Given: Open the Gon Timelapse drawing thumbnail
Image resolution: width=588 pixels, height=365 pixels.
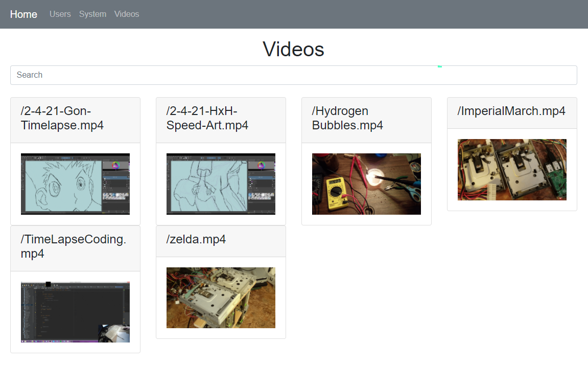Looking at the screenshot, I should pyautogui.click(x=75, y=184).
